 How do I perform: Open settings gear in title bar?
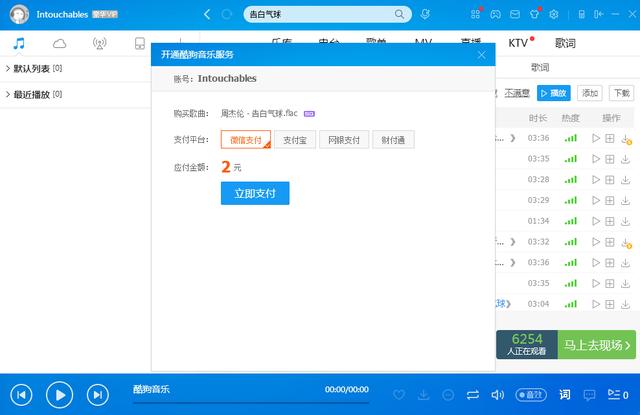pyautogui.click(x=554, y=15)
